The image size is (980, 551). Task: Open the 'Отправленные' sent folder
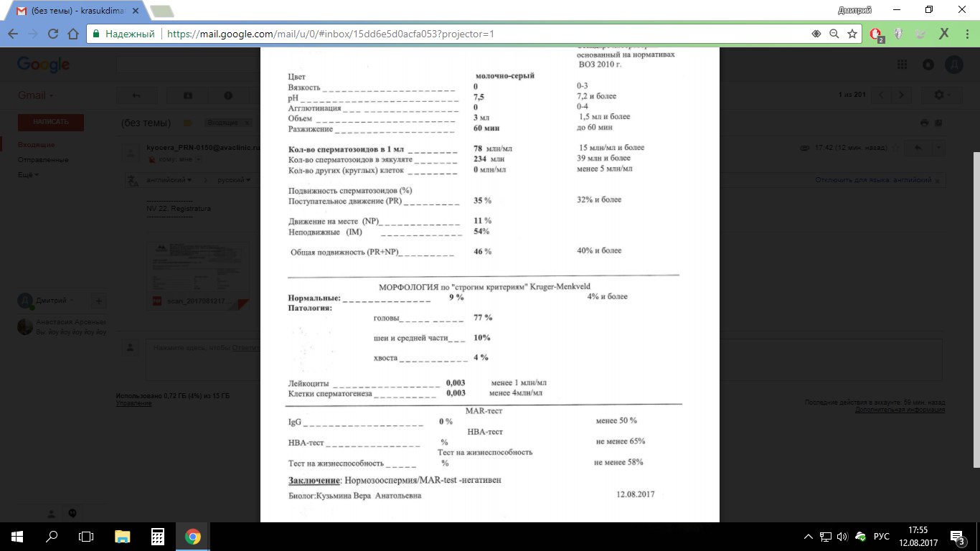(x=43, y=159)
